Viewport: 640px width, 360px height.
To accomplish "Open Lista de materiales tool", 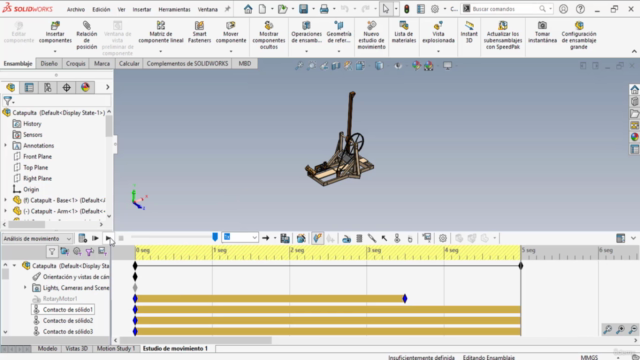I will tap(404, 32).
